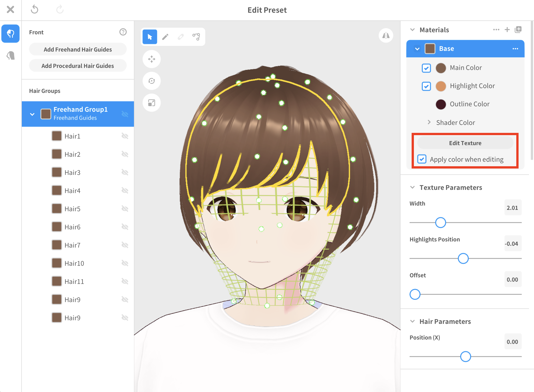
Task: Click Add Freehand Hair Guides
Action: tap(78, 49)
